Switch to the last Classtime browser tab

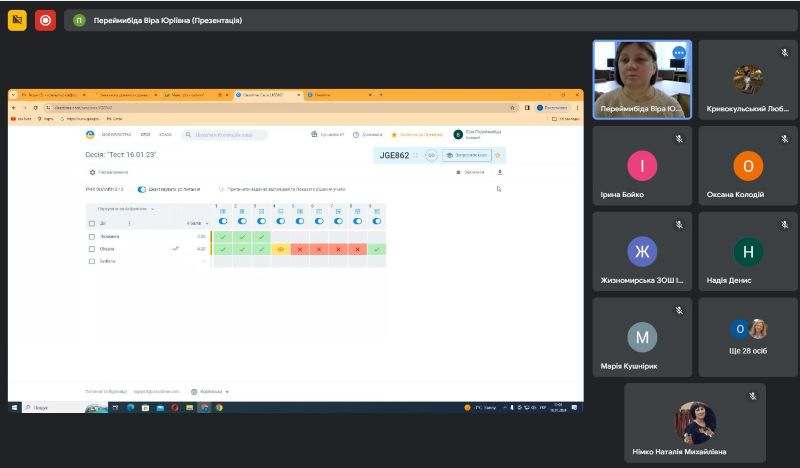(340, 95)
